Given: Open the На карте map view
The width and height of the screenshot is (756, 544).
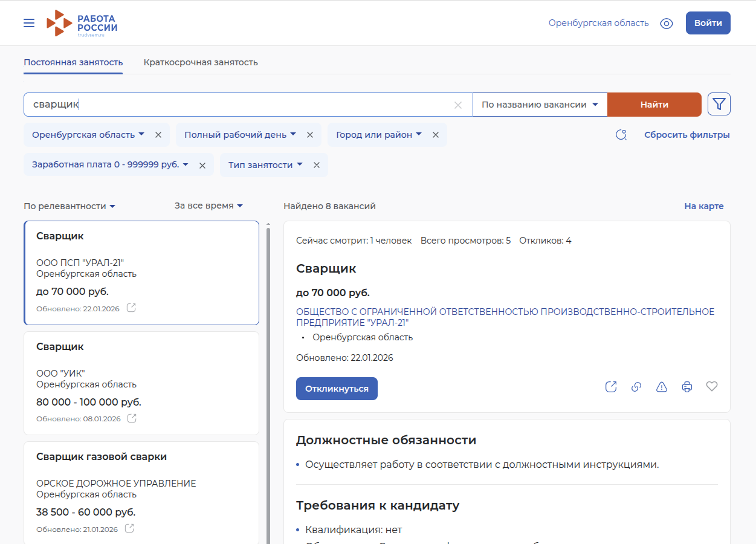Looking at the screenshot, I should click(x=703, y=206).
